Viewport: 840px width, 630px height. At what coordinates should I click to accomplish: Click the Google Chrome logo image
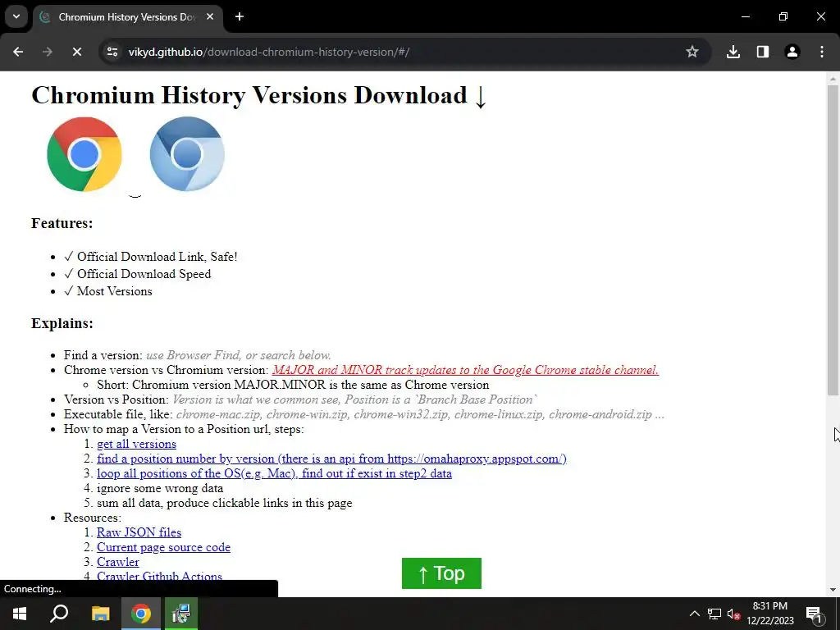(84, 154)
